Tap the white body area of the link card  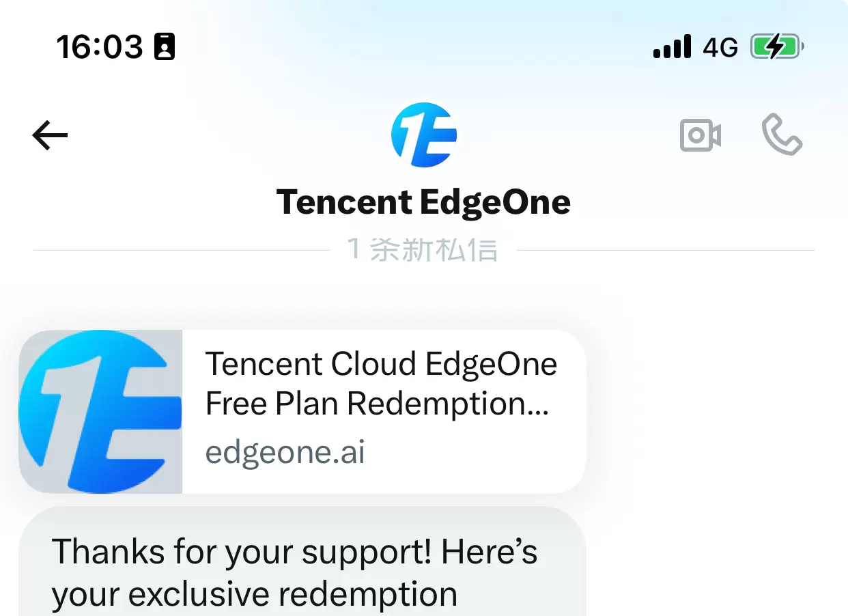pos(384,412)
